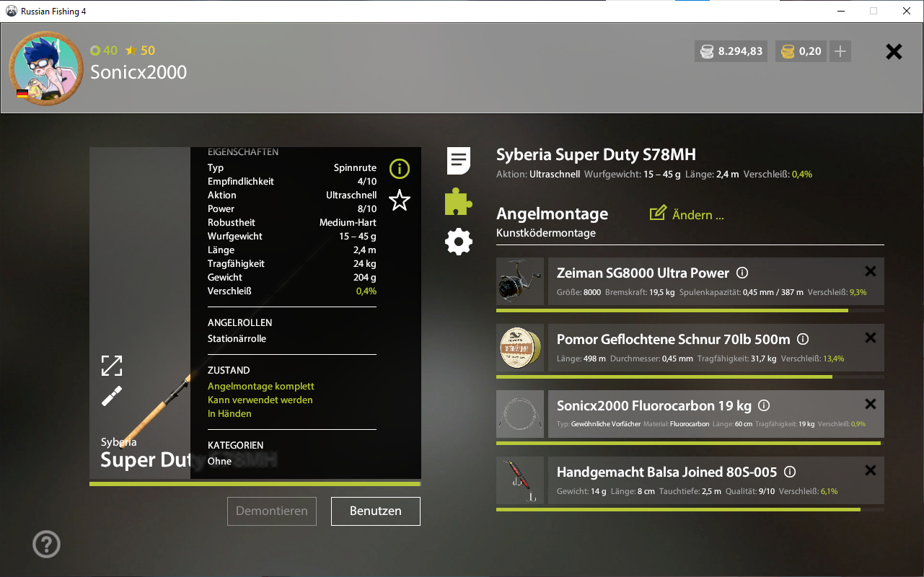The width and height of the screenshot is (924, 577).
Task: Open the help question mark
Action: [47, 545]
